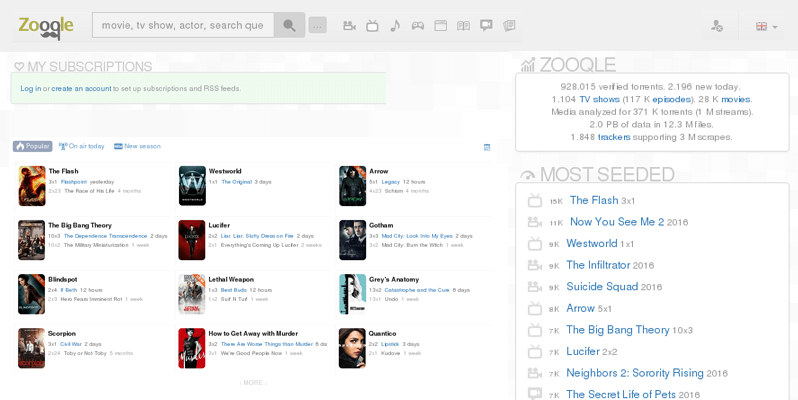The width and height of the screenshot is (798, 400).
Task: Open the Other category papers icon
Action: point(509,25)
